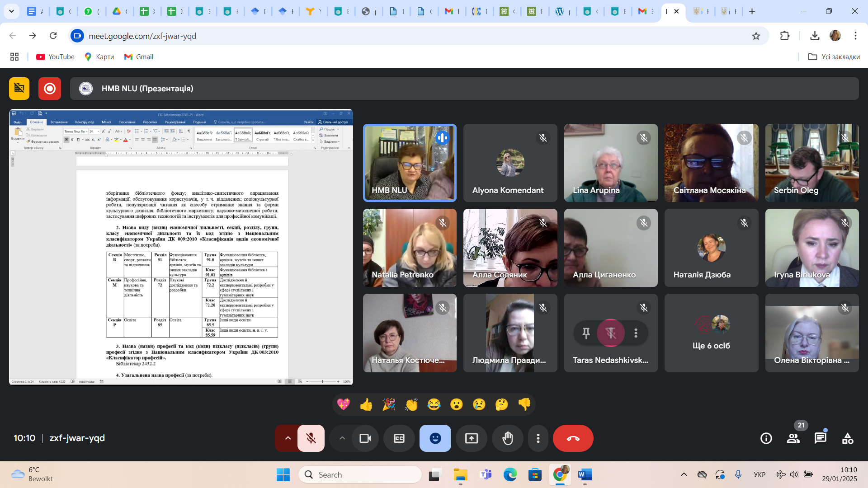Unmute the microphone
868x488 pixels.
pyautogui.click(x=311, y=438)
